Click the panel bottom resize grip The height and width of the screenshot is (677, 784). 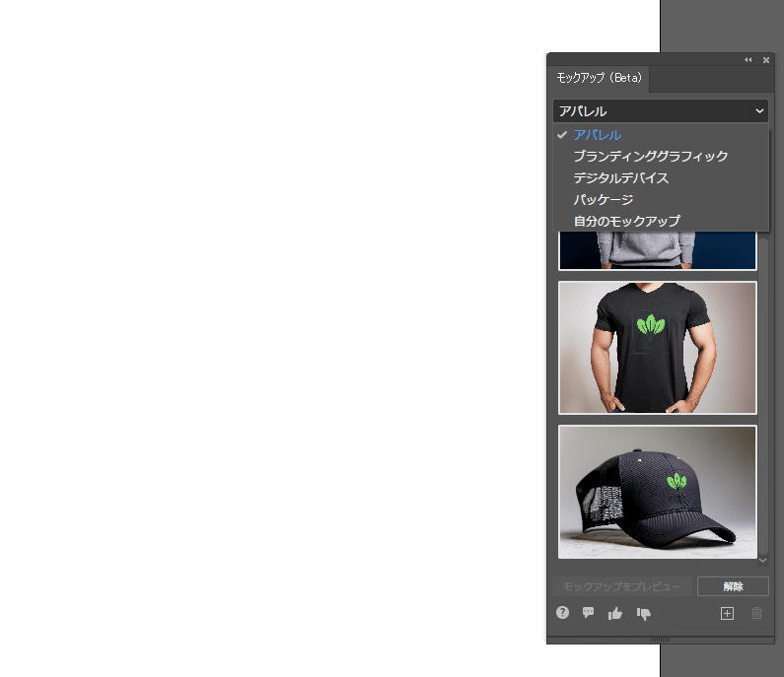point(660,640)
